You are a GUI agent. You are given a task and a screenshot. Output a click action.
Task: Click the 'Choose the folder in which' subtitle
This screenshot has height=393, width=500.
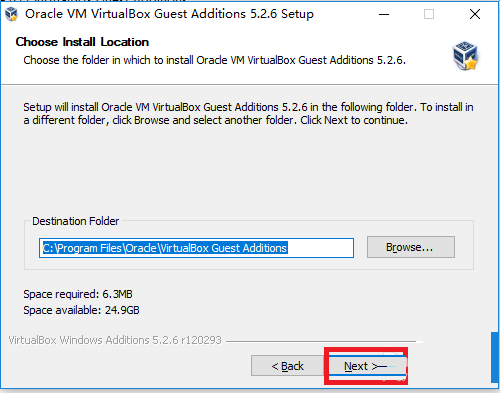pyautogui.click(x=214, y=60)
